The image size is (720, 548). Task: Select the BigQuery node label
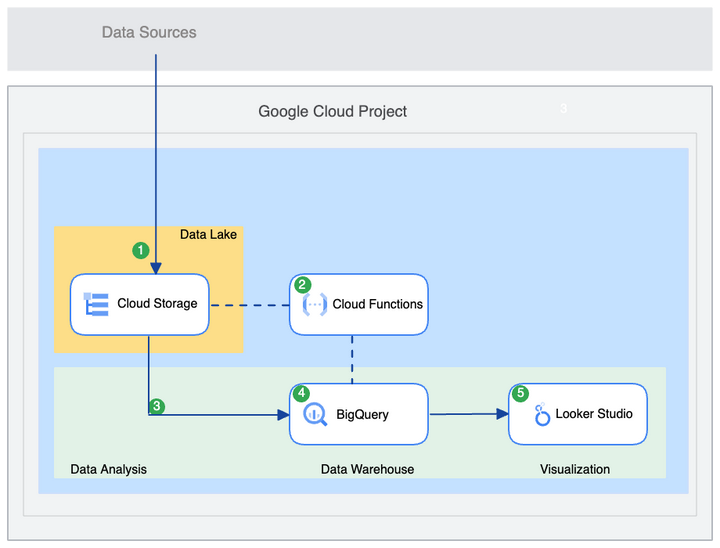click(362, 414)
